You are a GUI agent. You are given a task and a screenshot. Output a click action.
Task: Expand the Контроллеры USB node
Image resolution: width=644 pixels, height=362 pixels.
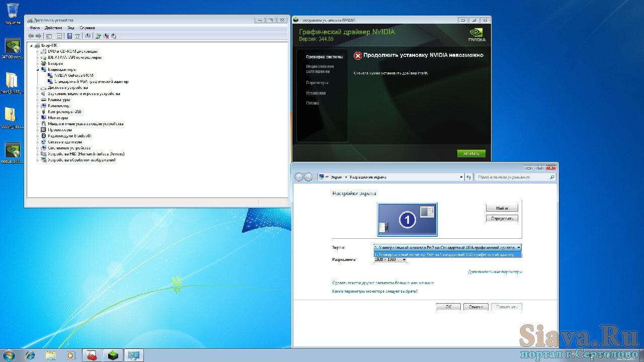[x=38, y=112]
